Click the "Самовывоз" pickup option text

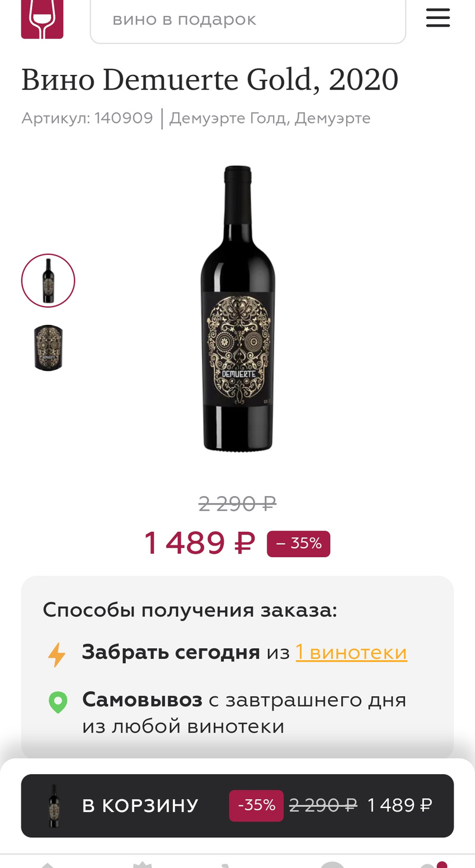click(142, 700)
